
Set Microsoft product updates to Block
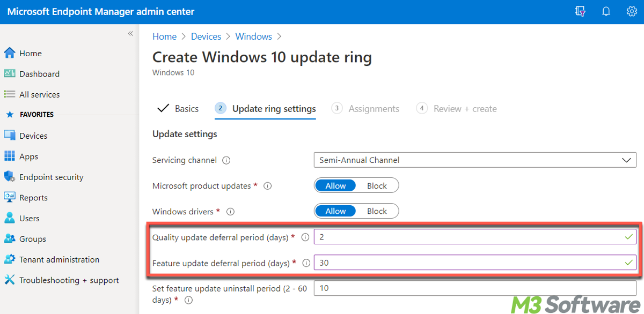point(377,186)
